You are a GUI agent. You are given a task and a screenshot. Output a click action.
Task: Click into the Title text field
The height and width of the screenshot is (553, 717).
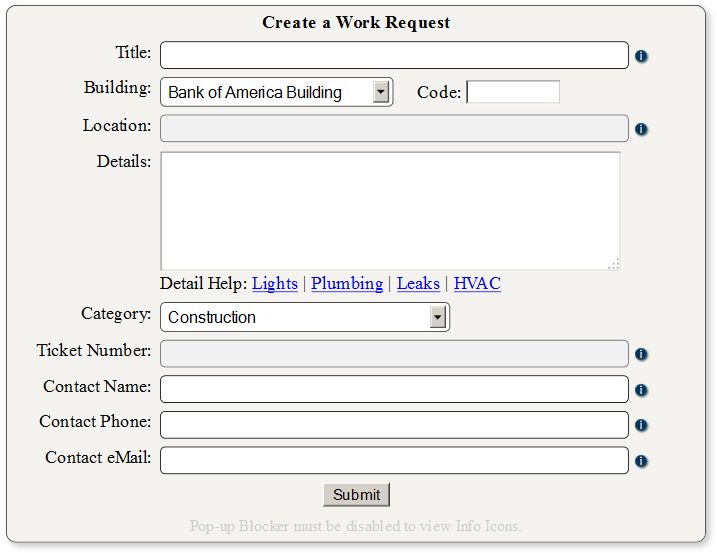(x=394, y=55)
